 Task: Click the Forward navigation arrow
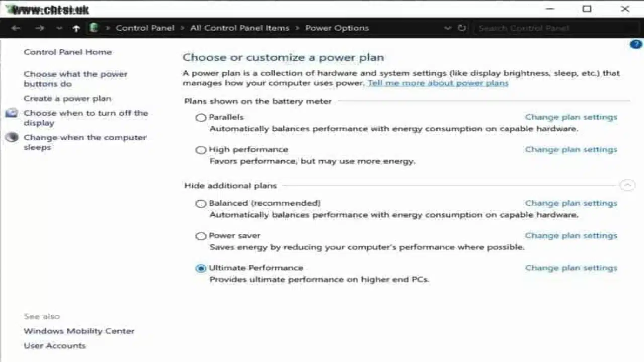(x=39, y=28)
